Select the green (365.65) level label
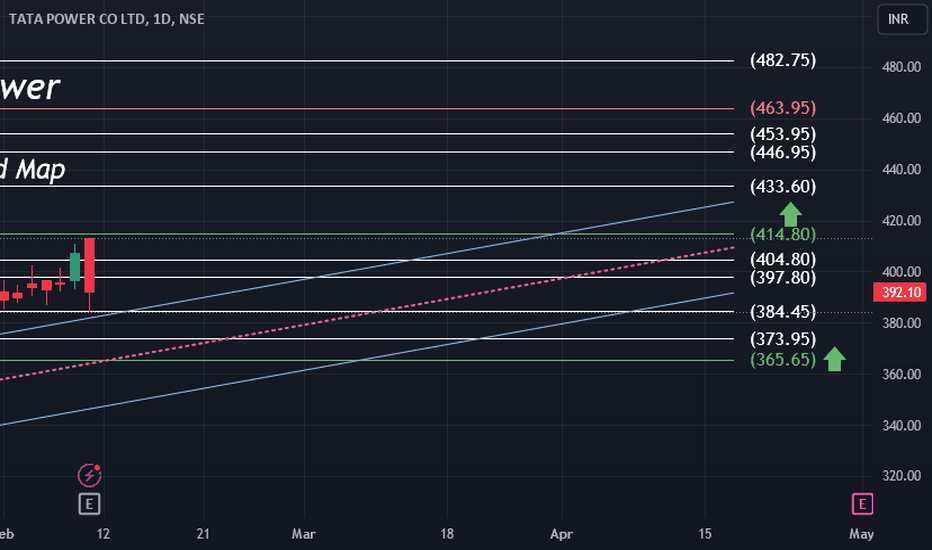 pyautogui.click(x=783, y=360)
